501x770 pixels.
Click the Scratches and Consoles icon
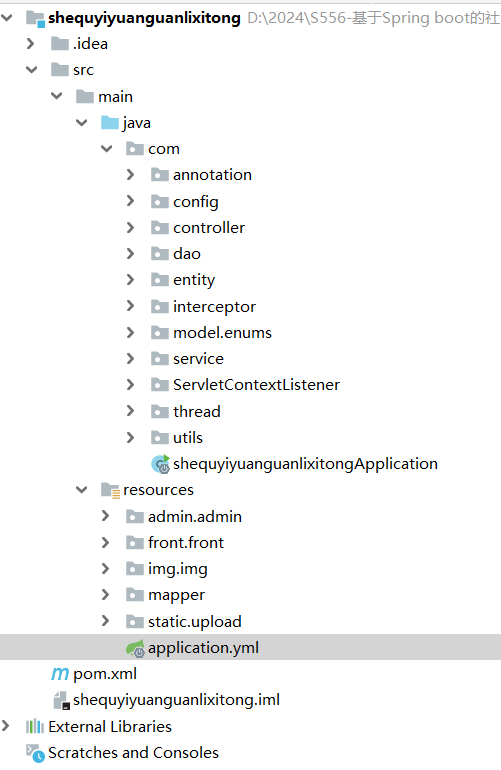[35, 753]
